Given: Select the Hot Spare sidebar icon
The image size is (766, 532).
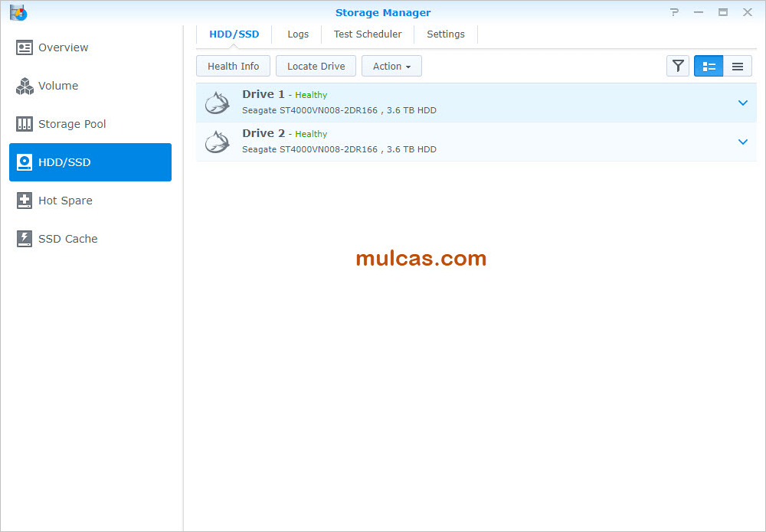Looking at the screenshot, I should (x=25, y=201).
